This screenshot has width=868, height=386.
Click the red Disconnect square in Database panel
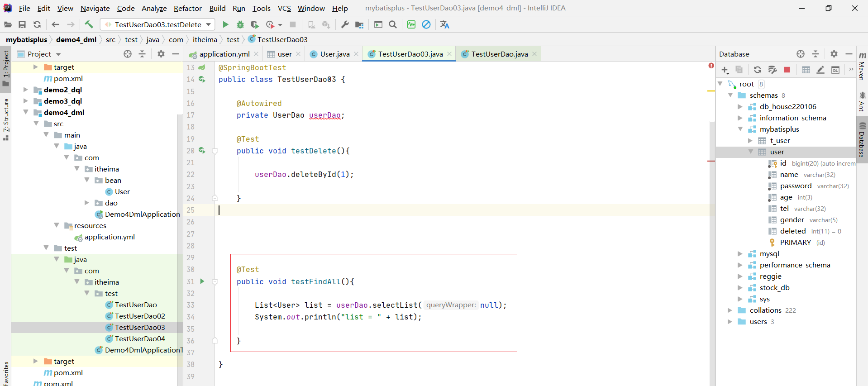pos(787,70)
